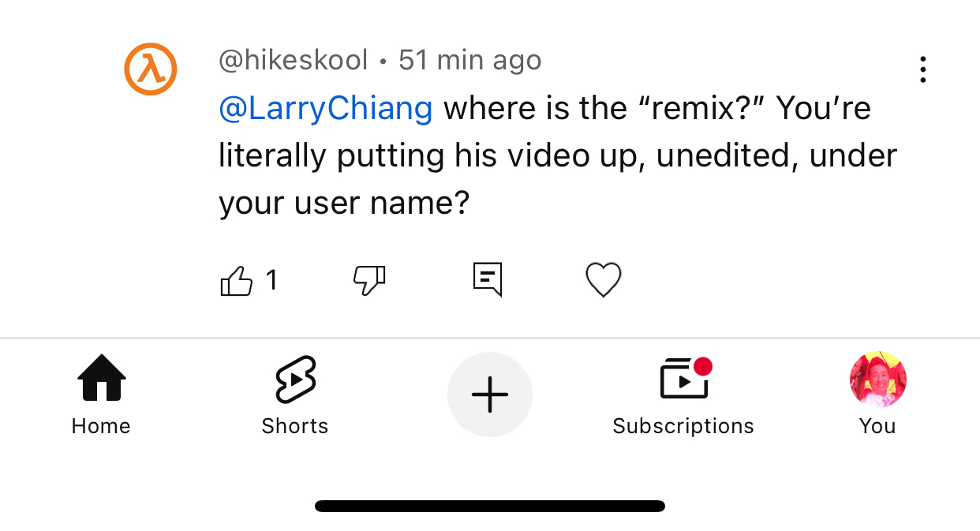Image resolution: width=980 pixels, height=531 pixels.
Task: Like the comment from hikeskool
Action: 236,280
